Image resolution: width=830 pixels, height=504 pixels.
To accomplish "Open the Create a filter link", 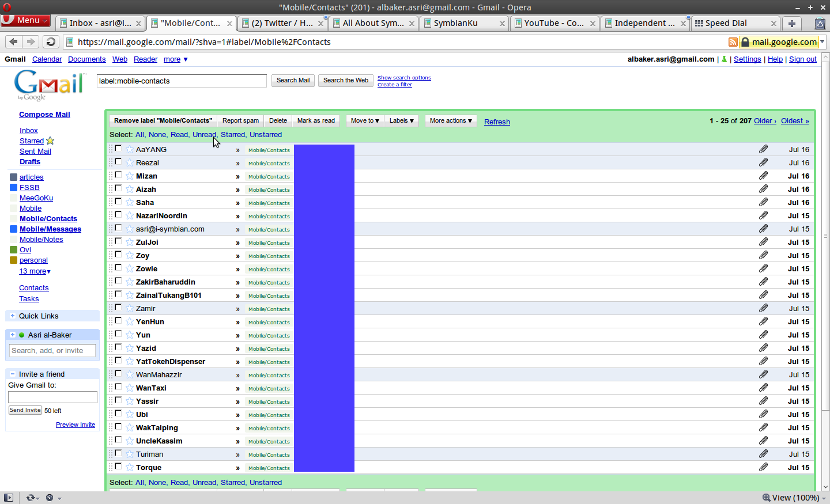I will pos(394,84).
